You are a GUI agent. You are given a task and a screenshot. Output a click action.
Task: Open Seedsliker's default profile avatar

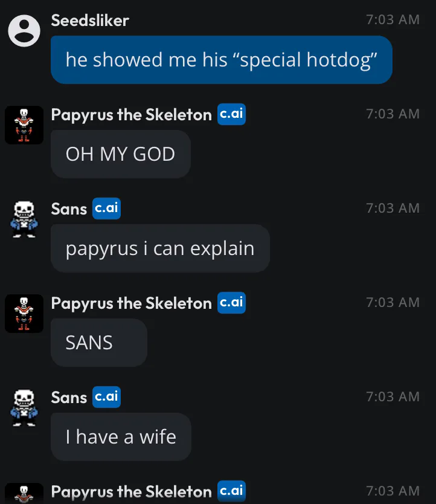click(x=24, y=31)
